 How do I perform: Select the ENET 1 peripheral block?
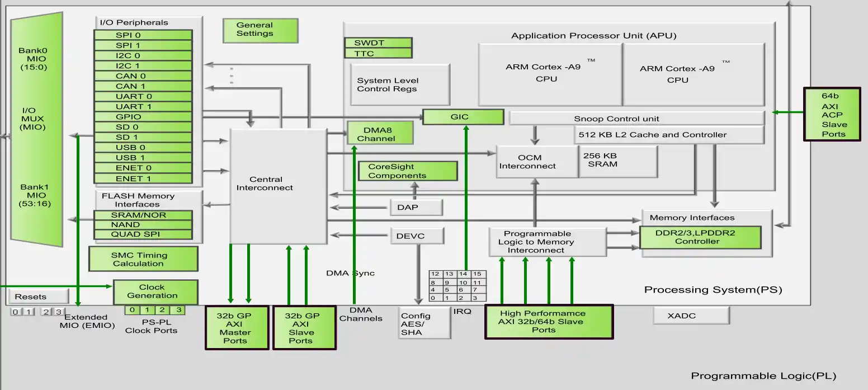143,178
